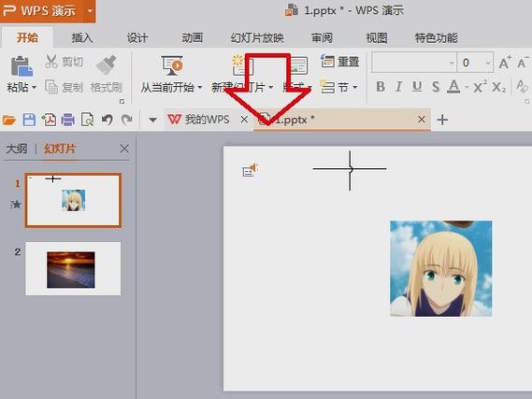Viewport: 532px width, 399px height.
Task: Expand quick access toolbar dropdown arrow
Action: [x=152, y=120]
